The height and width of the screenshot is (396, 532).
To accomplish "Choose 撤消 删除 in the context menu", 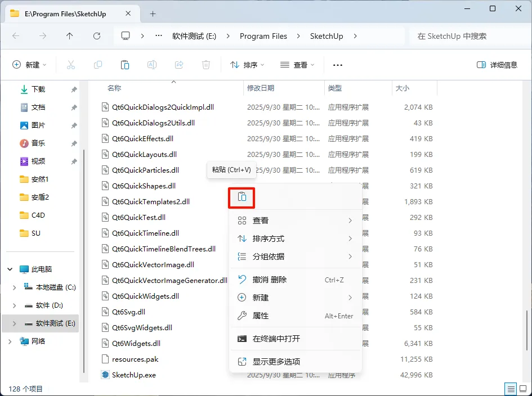I will [x=295, y=280].
